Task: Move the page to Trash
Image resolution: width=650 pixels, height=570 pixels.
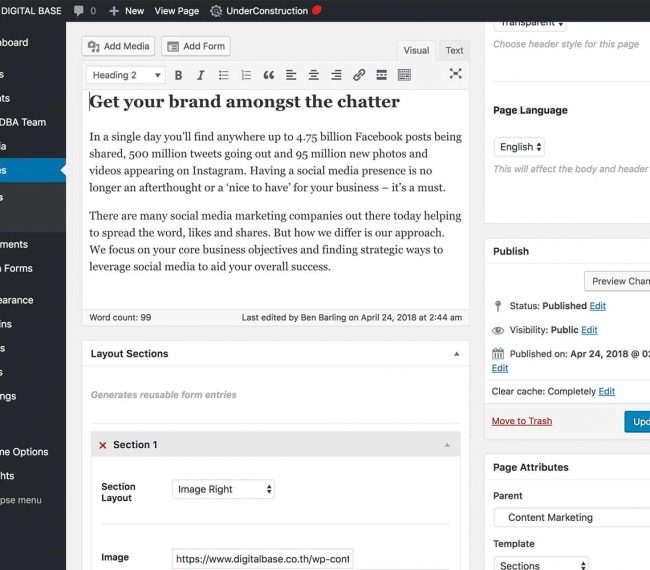Action: [x=522, y=421]
